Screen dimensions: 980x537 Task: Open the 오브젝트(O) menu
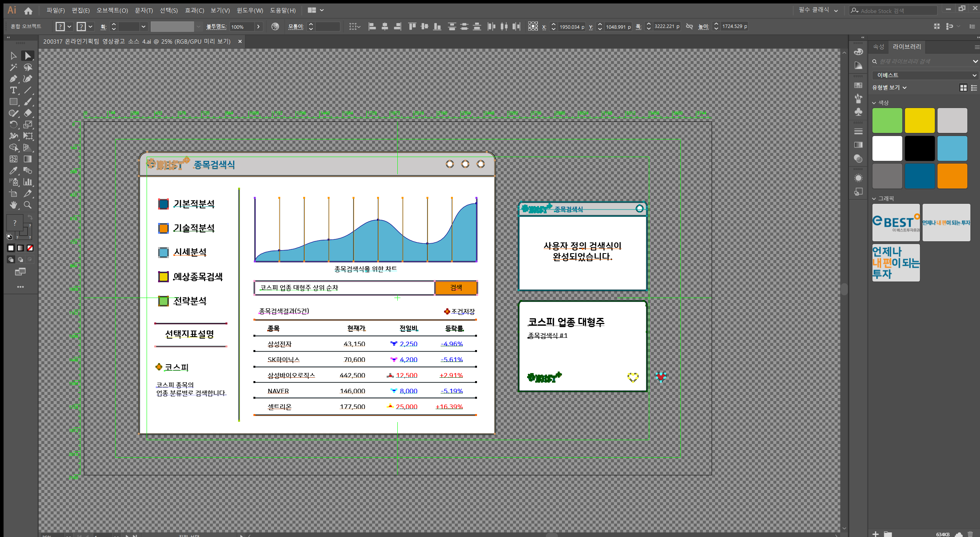112,10
